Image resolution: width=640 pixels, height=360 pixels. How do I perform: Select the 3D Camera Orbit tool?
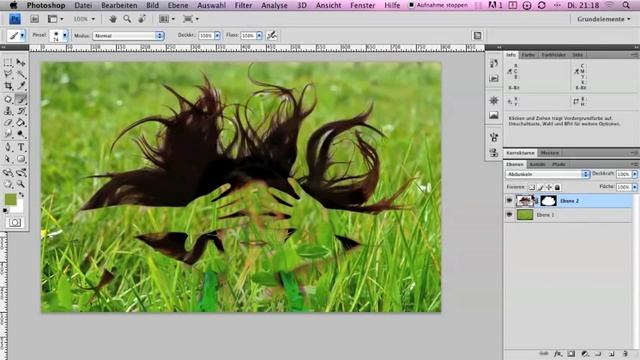tap(21, 172)
